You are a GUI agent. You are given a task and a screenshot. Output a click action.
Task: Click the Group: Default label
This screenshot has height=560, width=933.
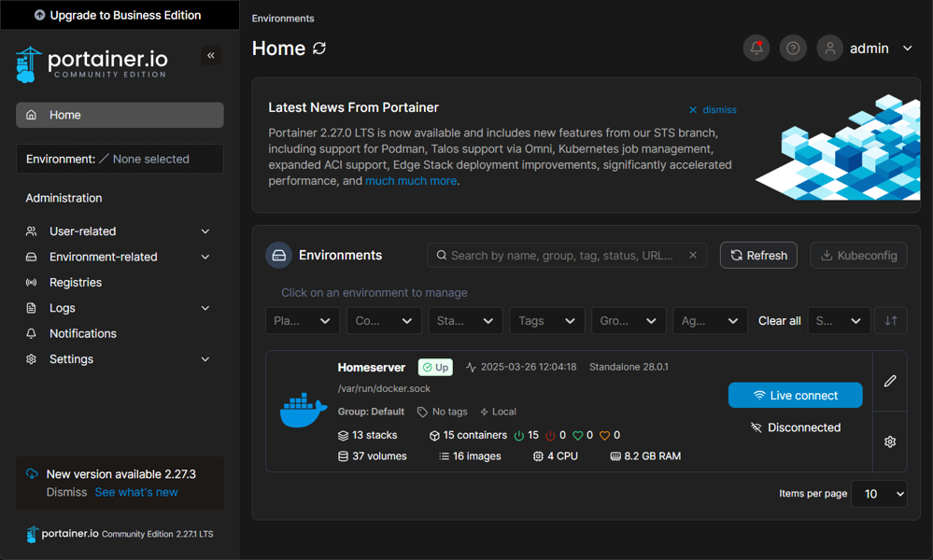(x=371, y=412)
